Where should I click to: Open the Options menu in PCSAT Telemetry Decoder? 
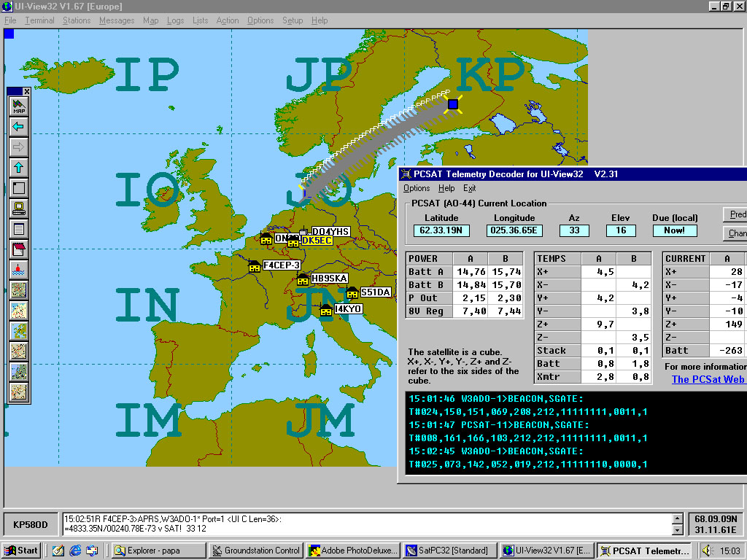click(417, 188)
